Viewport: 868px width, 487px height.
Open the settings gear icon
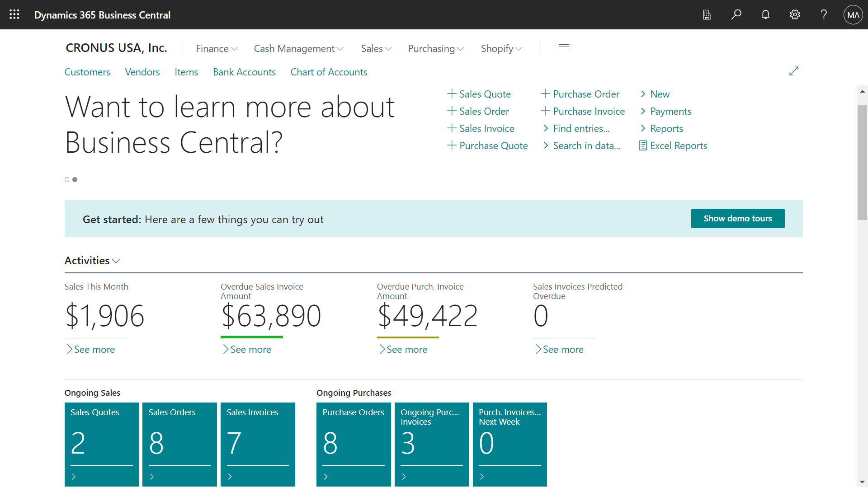point(795,14)
